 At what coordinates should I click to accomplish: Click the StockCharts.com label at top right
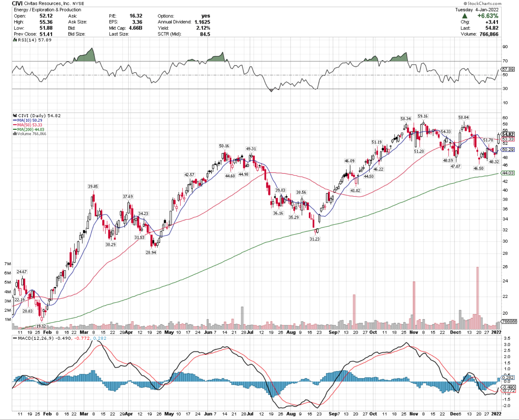[483, 3]
